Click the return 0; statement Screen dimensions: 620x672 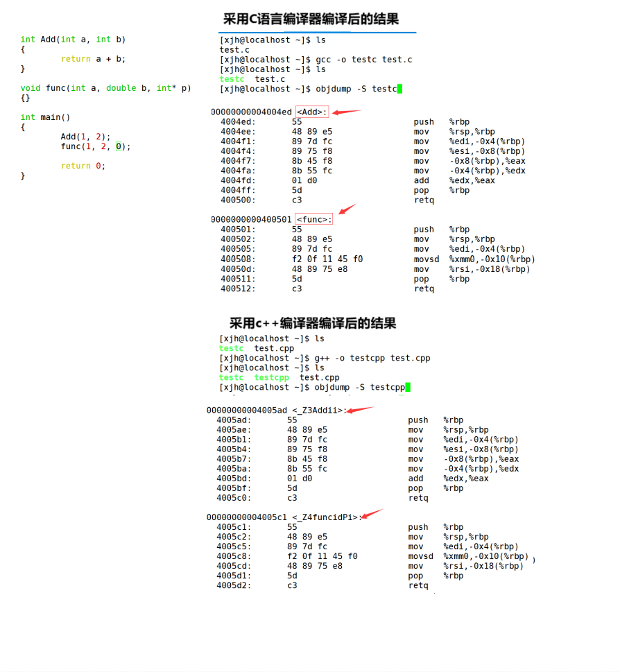pos(83,166)
